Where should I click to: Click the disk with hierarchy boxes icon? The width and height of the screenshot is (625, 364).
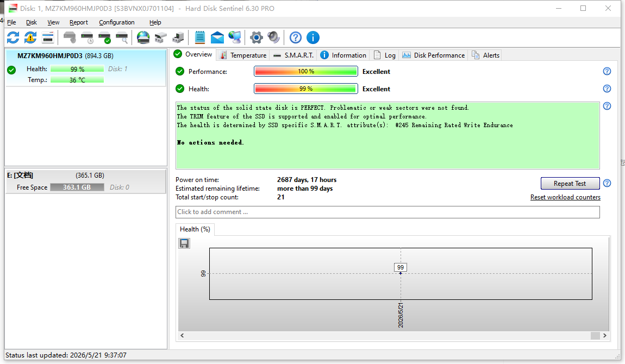[x=161, y=37]
